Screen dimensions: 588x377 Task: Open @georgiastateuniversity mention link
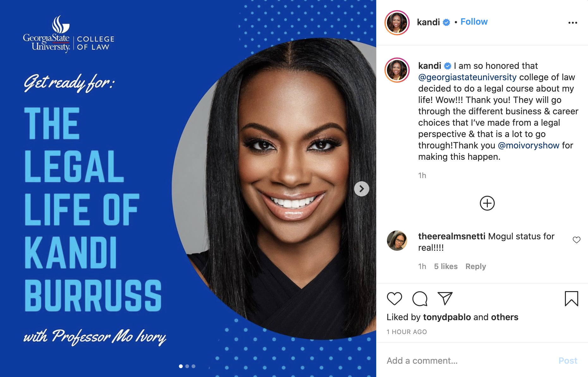[467, 77]
